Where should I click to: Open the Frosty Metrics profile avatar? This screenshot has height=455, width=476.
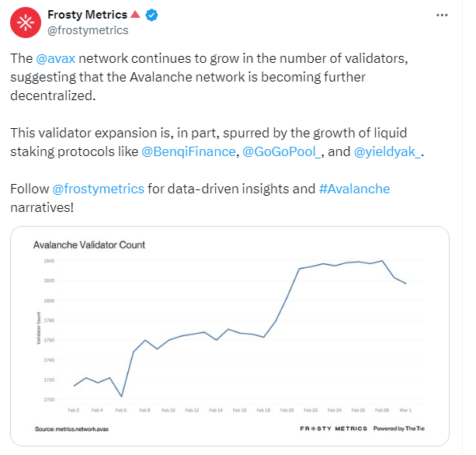26,23
